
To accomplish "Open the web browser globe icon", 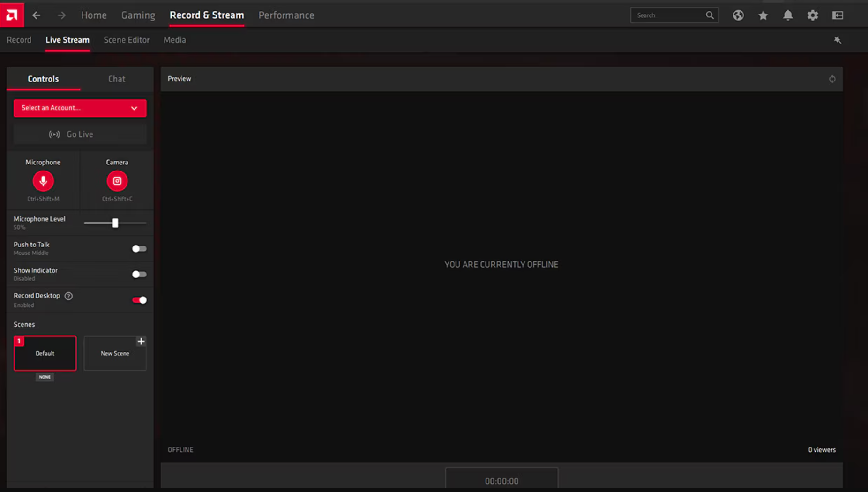I will (738, 15).
